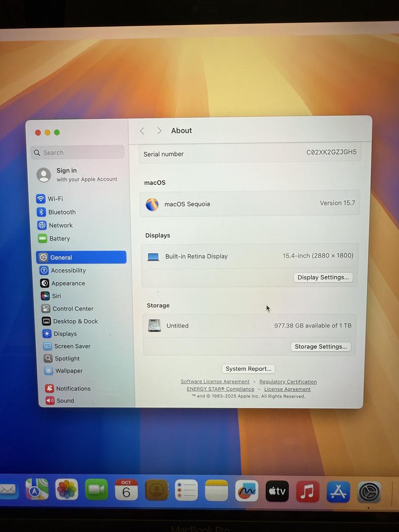The width and height of the screenshot is (399, 532).
Task: Open Software License Agreement link
Action: pos(215,382)
